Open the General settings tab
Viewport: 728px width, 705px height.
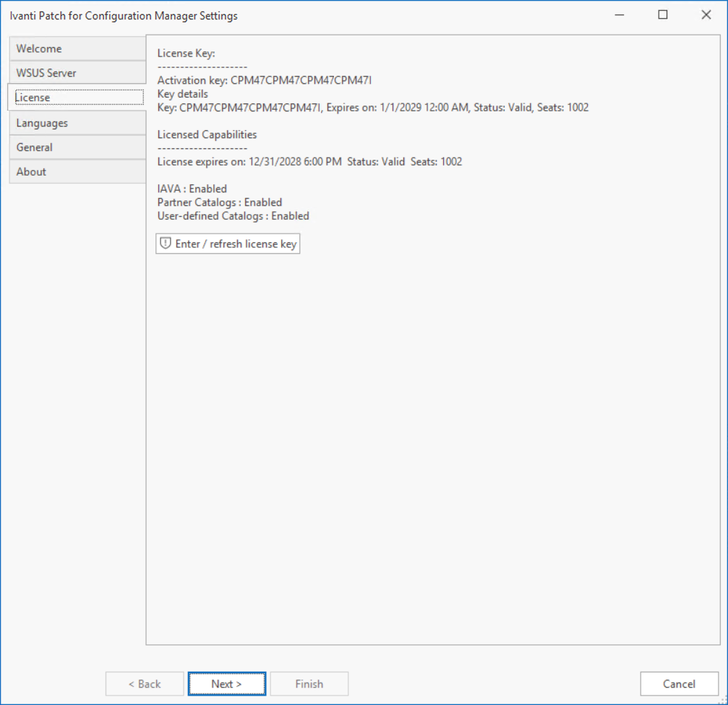[x=77, y=147]
